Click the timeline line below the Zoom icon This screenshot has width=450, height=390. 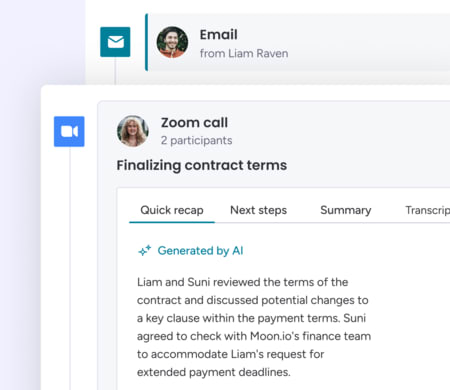[70, 268]
